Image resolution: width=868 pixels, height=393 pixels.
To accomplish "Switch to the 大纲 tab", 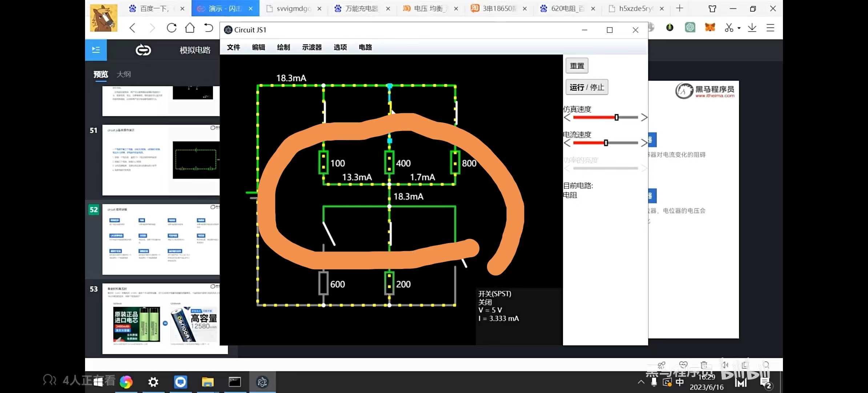I will pyautogui.click(x=124, y=74).
